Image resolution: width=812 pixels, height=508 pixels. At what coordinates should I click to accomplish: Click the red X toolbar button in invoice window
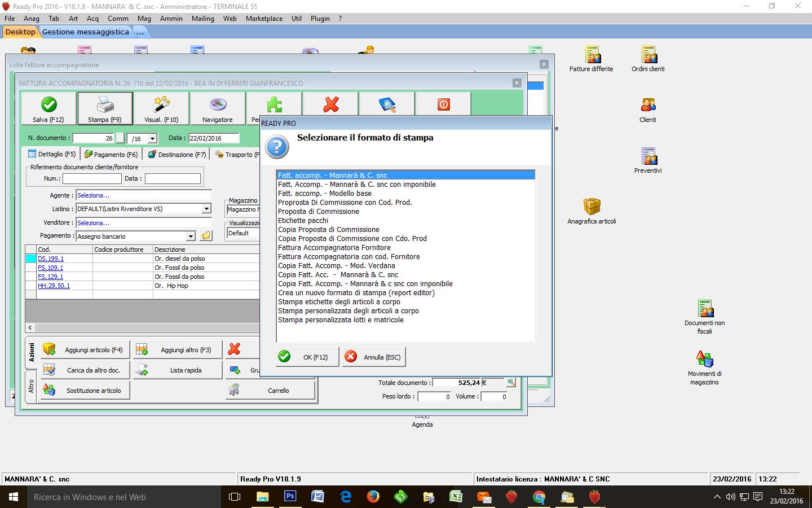[x=331, y=104]
